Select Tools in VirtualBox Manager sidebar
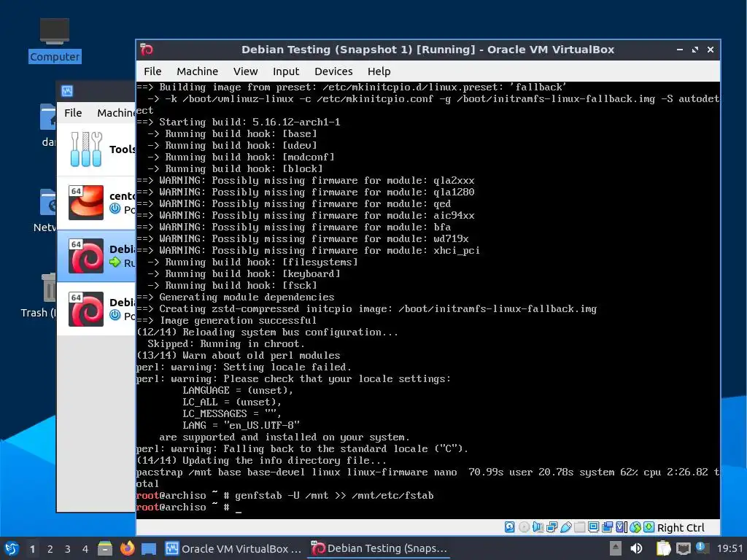The width and height of the screenshot is (747, 560). point(96,149)
